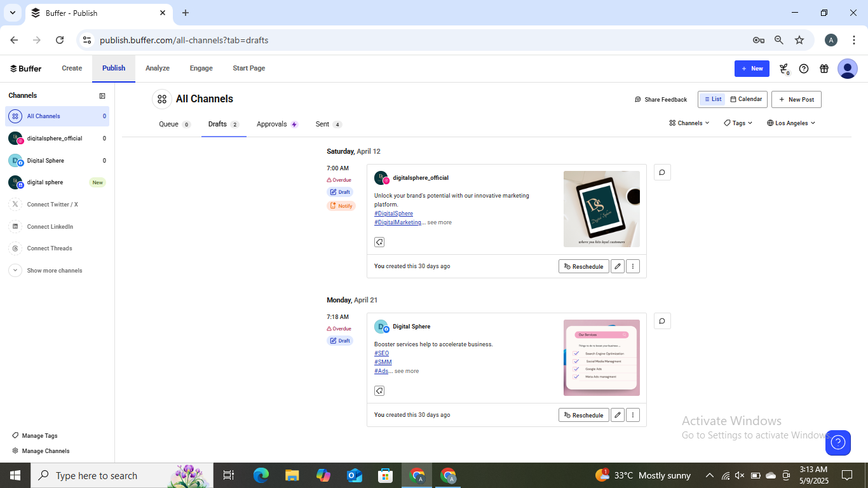
Task: Bookmark this page with star icon
Action: (x=799, y=40)
